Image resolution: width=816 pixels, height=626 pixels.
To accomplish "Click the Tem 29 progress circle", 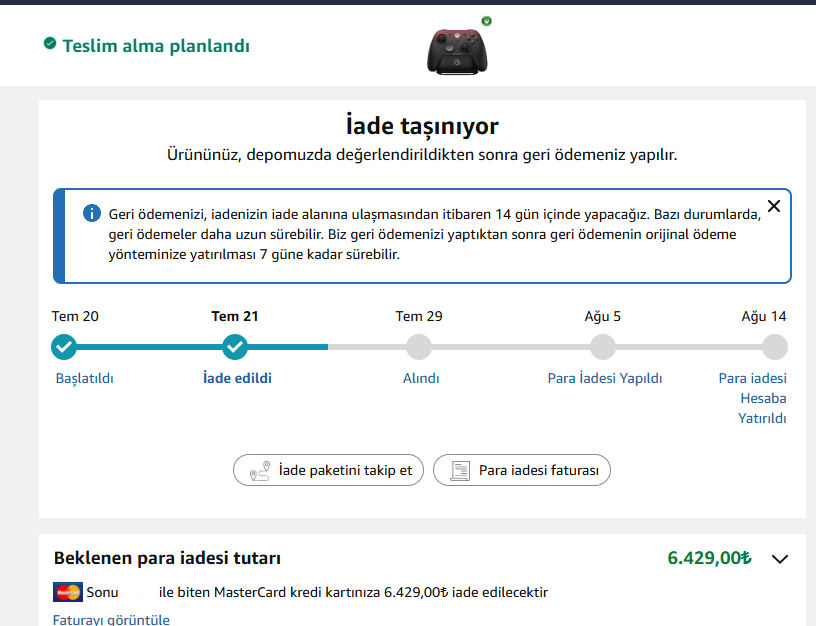I will [419, 347].
